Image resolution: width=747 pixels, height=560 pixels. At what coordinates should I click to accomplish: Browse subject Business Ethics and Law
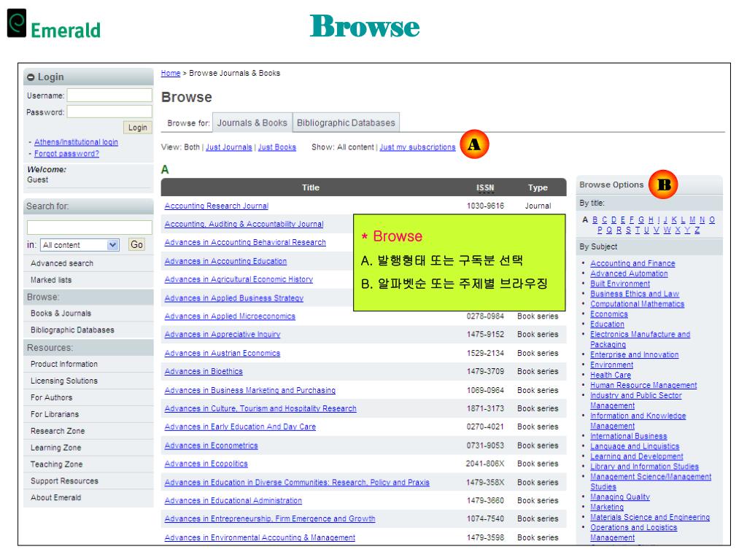pyautogui.click(x=635, y=294)
